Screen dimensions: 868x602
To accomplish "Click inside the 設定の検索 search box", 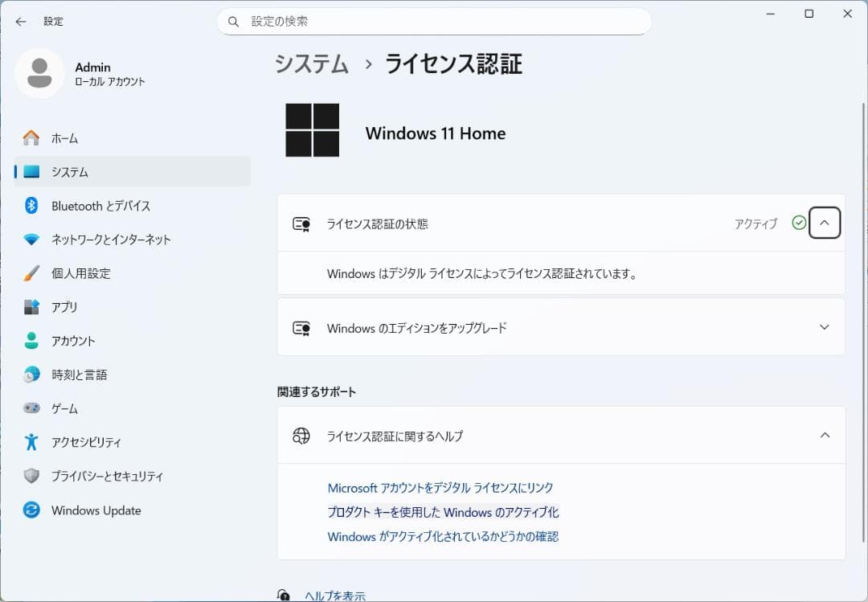I will click(434, 22).
